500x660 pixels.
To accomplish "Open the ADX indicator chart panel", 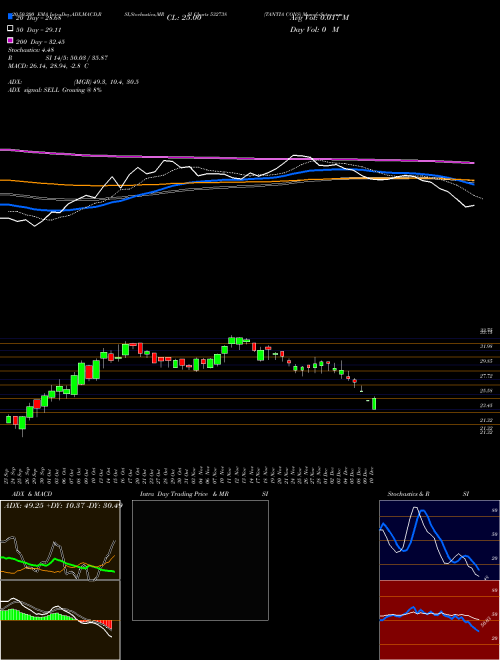I will tap(60, 540).
